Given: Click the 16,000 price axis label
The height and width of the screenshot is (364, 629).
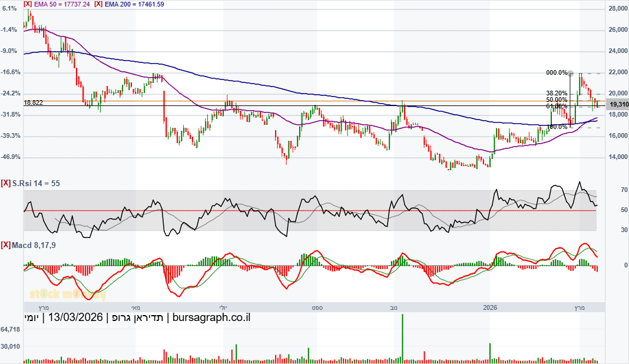Looking at the screenshot, I should (618, 136).
